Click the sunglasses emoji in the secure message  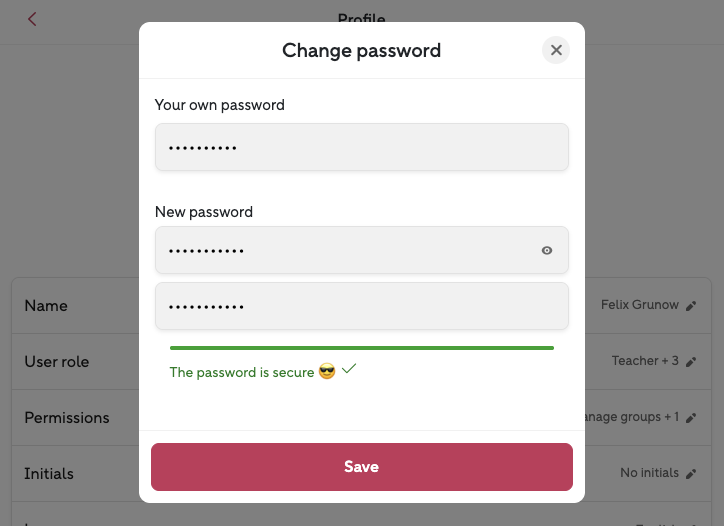point(327,372)
